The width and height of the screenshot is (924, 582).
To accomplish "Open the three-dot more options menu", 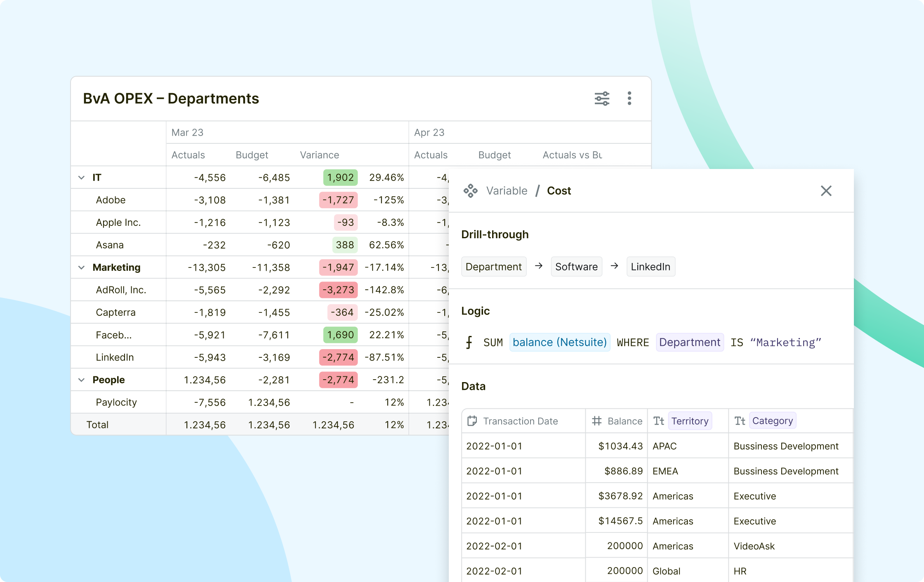I will [x=629, y=99].
